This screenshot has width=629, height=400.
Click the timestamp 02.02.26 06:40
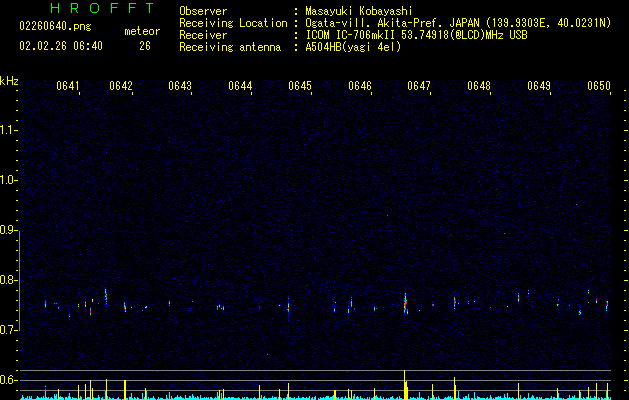tap(61, 46)
